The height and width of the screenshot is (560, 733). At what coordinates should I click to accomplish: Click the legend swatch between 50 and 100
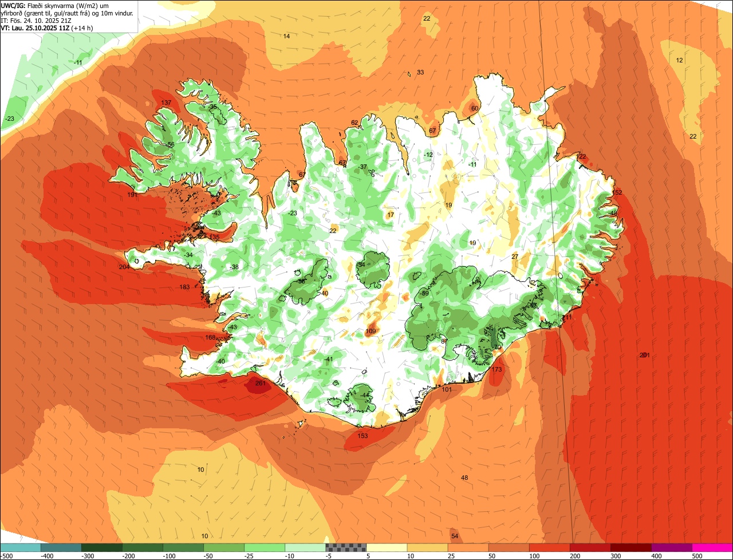[x=509, y=547]
